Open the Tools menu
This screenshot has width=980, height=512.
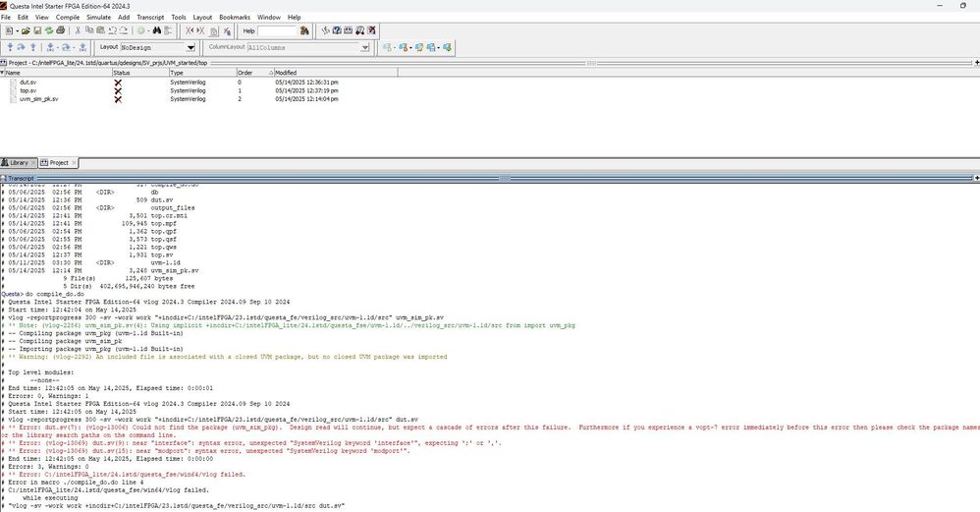pyautogui.click(x=179, y=18)
